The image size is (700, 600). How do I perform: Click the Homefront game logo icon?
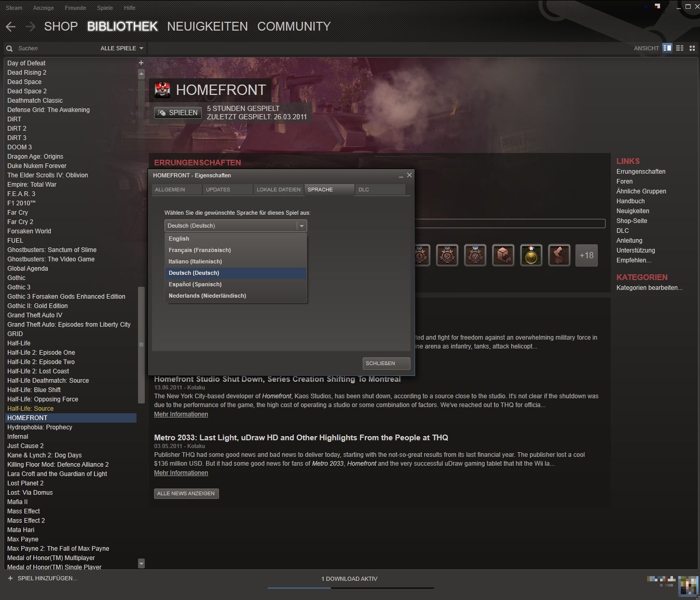(162, 90)
